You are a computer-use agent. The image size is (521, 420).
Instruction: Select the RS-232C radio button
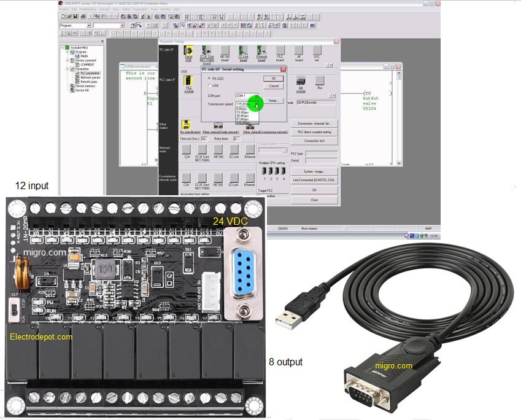(209, 77)
